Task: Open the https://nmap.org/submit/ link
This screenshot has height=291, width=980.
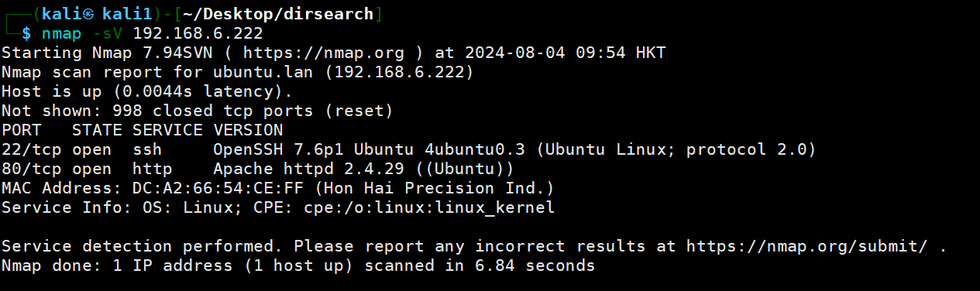Action: pyautogui.click(x=806, y=246)
